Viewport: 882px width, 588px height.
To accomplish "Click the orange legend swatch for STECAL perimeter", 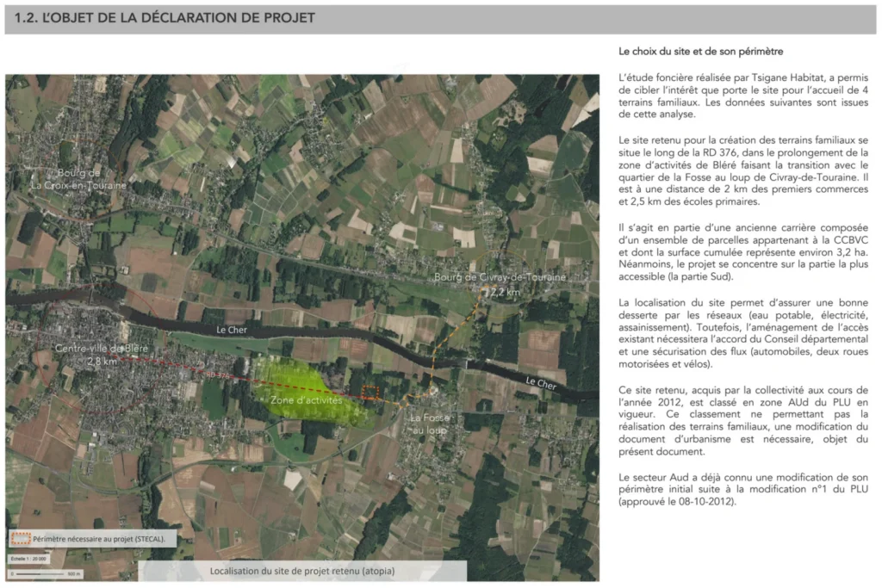I will (x=19, y=539).
